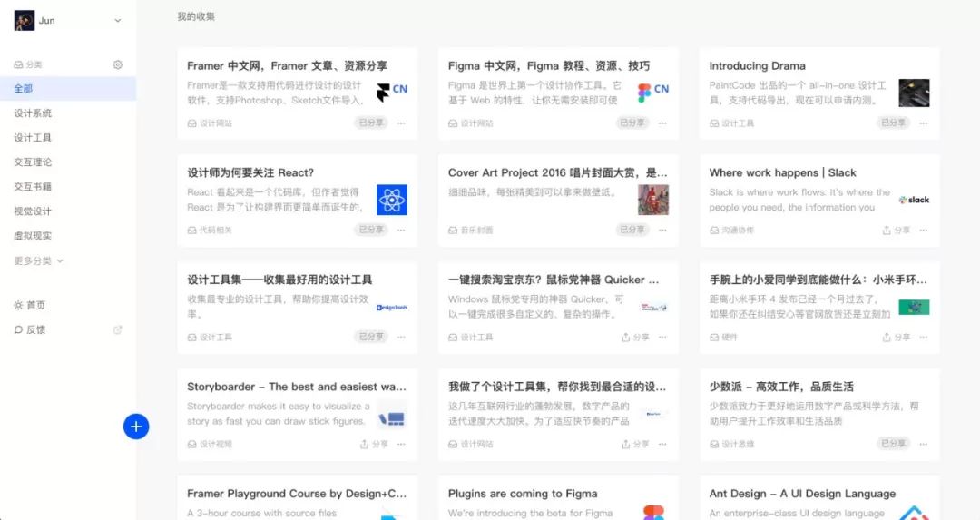Open more options on 我做了个设计工具集 card

[x=662, y=444]
